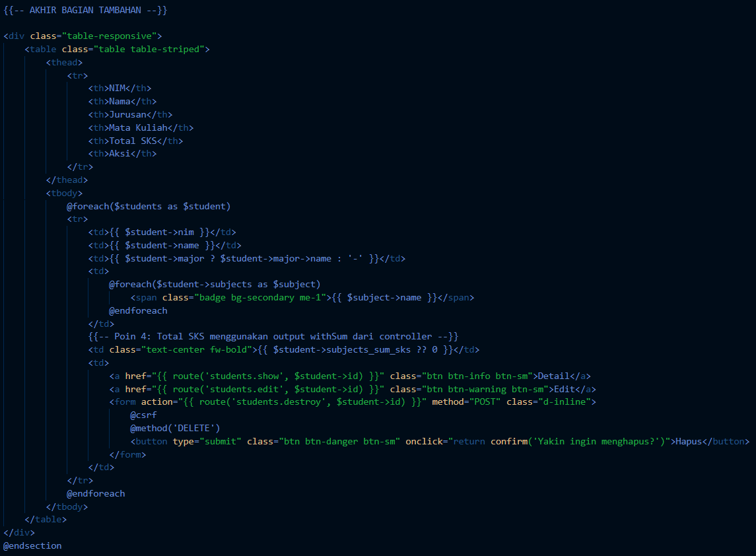
Task: Click the '$student->major->name' expression
Action: point(276,259)
